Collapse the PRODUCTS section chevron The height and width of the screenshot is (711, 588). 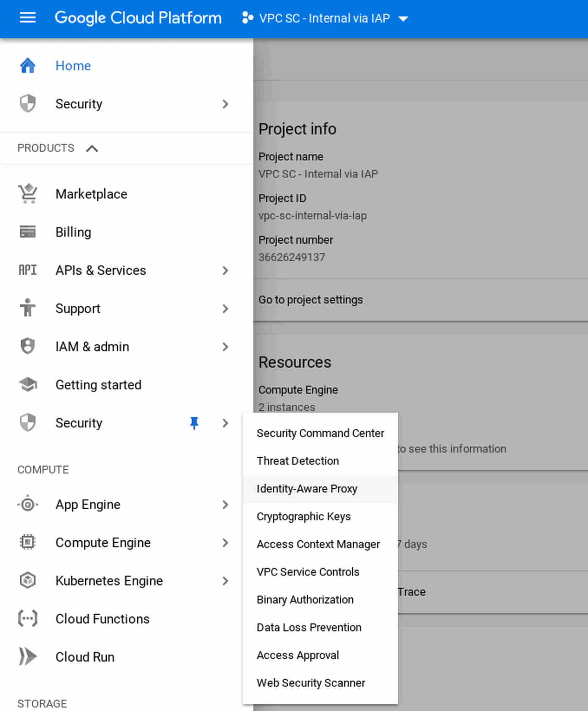pyautogui.click(x=92, y=148)
